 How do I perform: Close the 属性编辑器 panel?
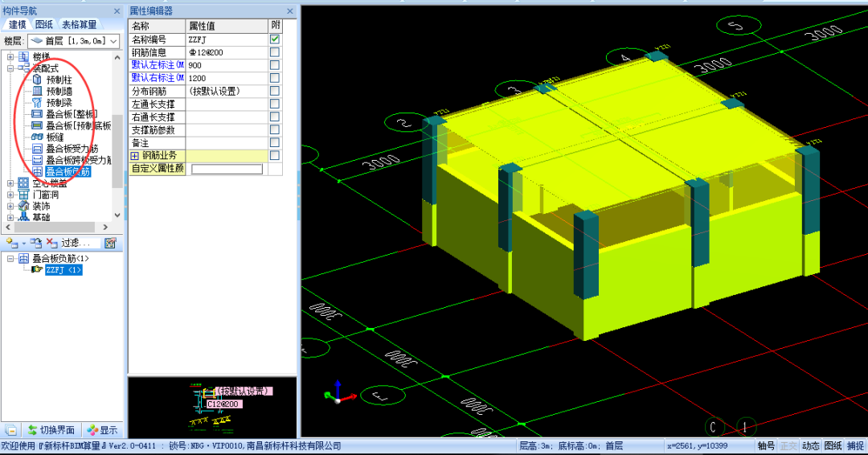coord(290,11)
